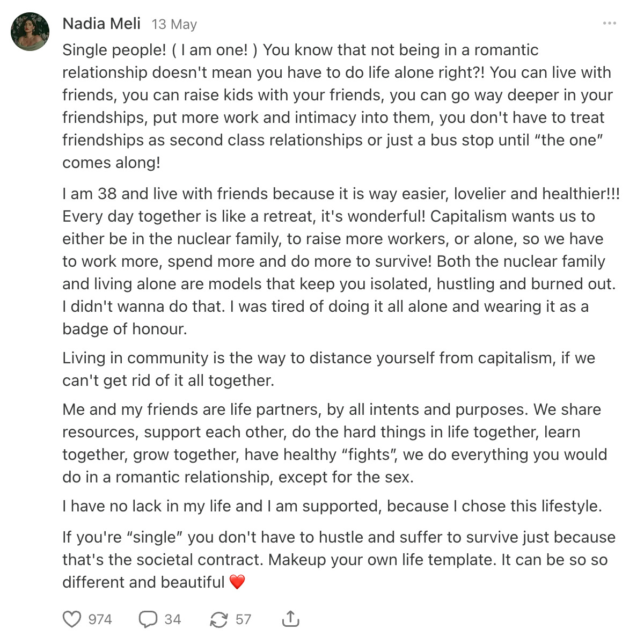Image resolution: width=644 pixels, height=644 pixels.
Task: Click the paragraph starting "Single people!"
Action: pos(338,106)
